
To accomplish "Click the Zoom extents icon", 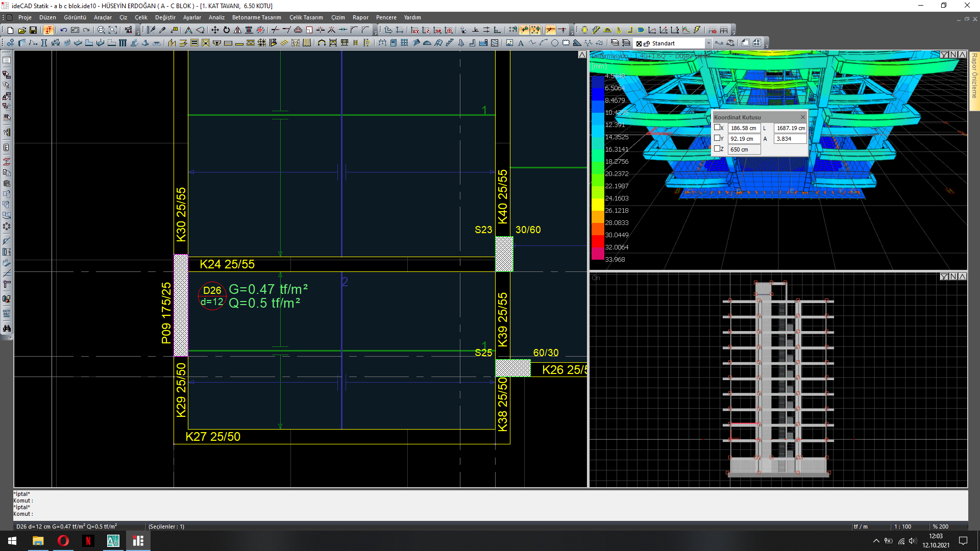I will [x=113, y=30].
